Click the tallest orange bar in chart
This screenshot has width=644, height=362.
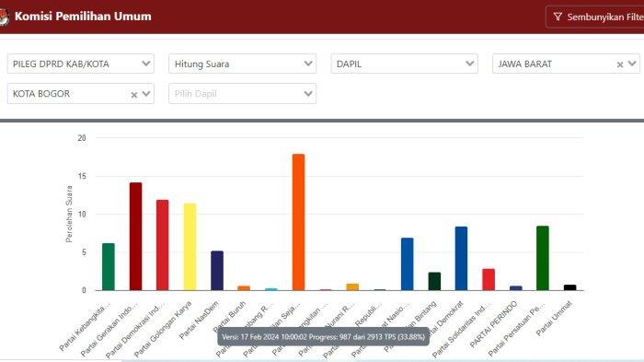(x=299, y=222)
